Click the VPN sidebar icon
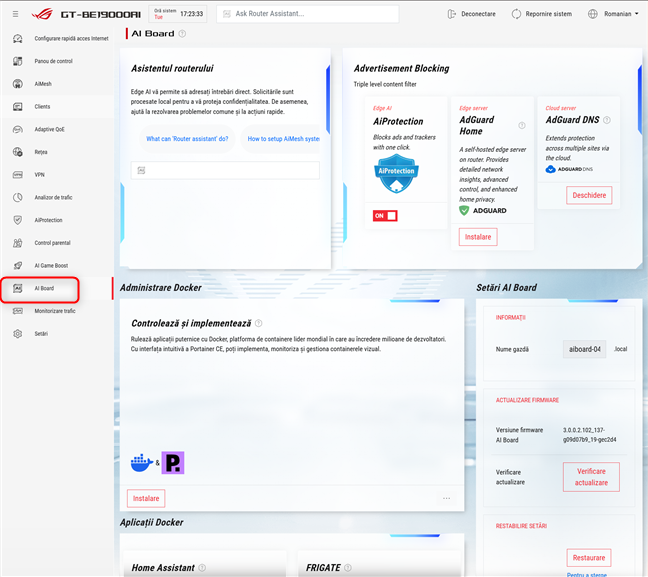This screenshot has height=577, width=648. [x=17, y=175]
